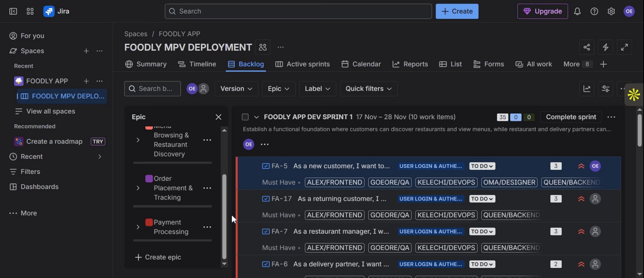Filter by unassigned avatar

coord(204,89)
